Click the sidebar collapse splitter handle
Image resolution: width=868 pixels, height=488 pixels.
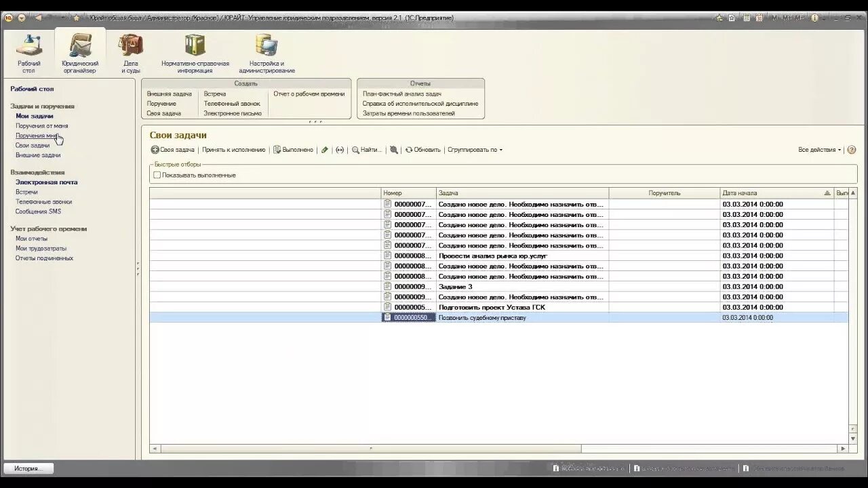138,268
